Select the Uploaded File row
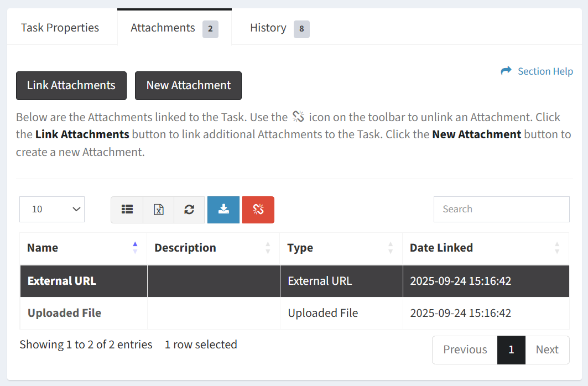This screenshot has width=588, height=386. pyautogui.click(x=65, y=313)
